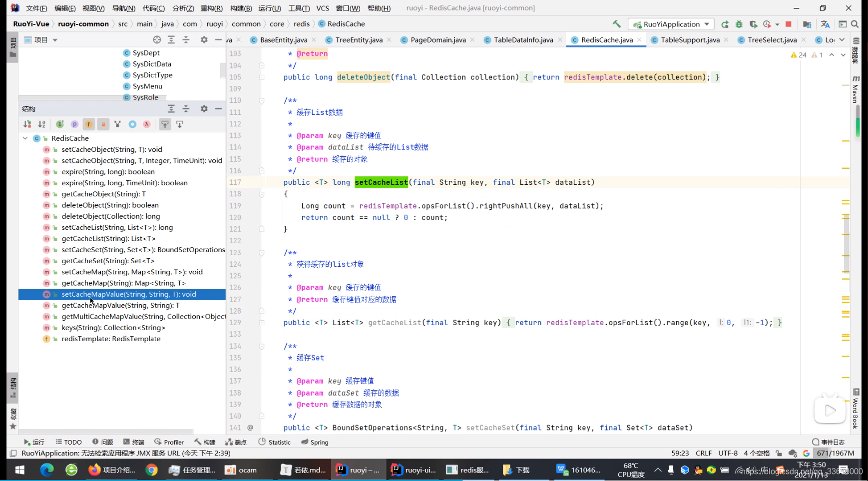Toggle Show Anonymous Classes blue circle
This screenshot has height=481, width=868.
pyautogui.click(x=132, y=124)
